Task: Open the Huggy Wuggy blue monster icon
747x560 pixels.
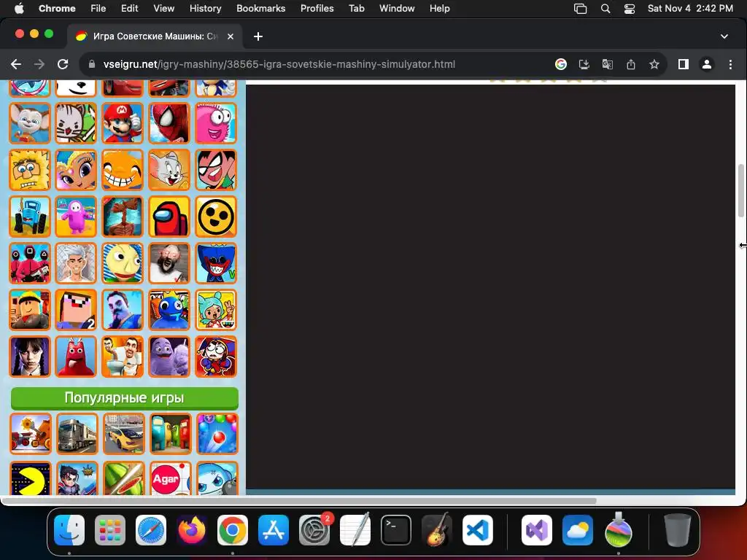Action: 216,263
